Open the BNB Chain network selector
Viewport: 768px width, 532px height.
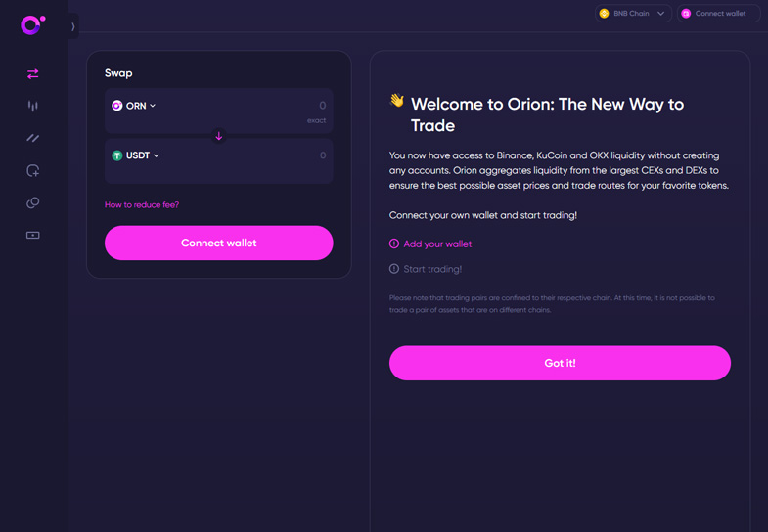tap(633, 14)
